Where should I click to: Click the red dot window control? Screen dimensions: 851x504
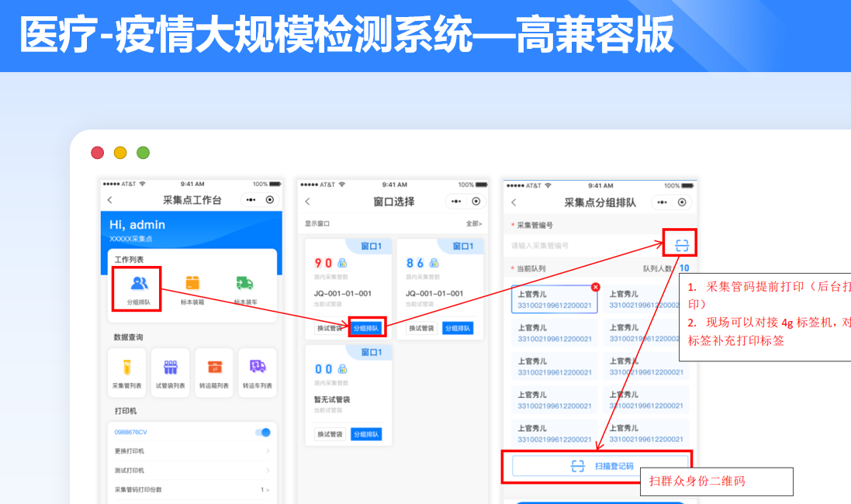click(x=98, y=153)
